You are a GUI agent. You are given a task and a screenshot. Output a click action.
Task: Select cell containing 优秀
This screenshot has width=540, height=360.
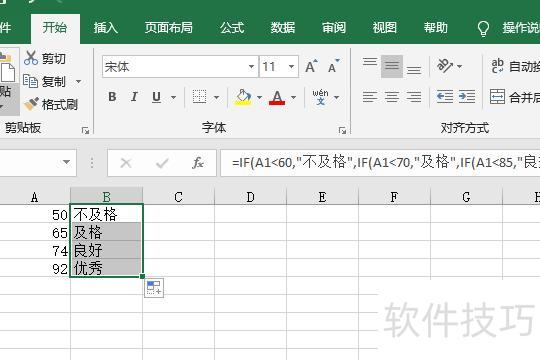pyautogui.click(x=106, y=268)
